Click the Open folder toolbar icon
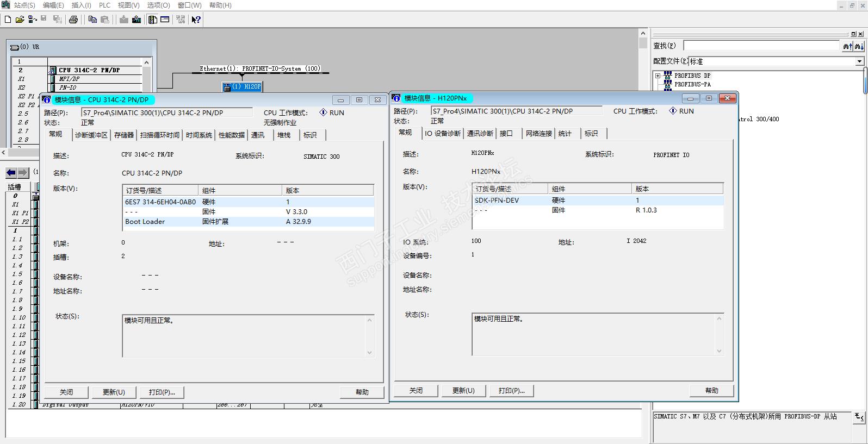 point(20,20)
